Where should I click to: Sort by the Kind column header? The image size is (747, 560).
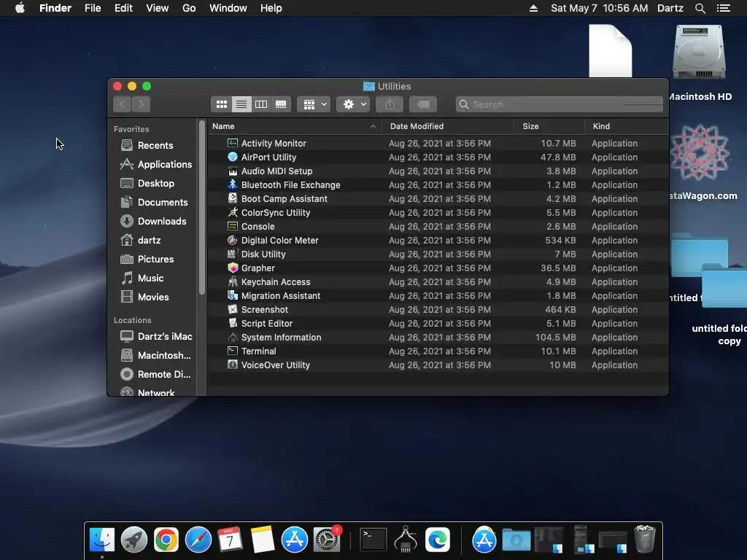coord(626,126)
